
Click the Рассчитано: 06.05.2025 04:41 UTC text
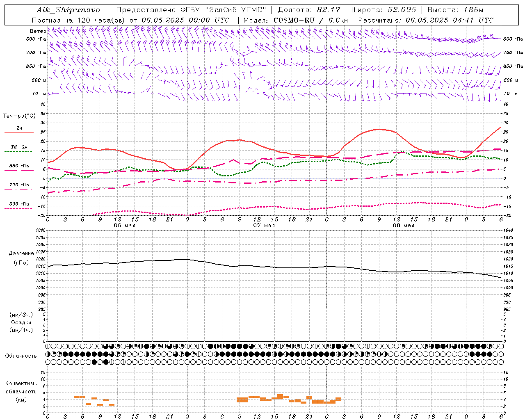[426, 20]
